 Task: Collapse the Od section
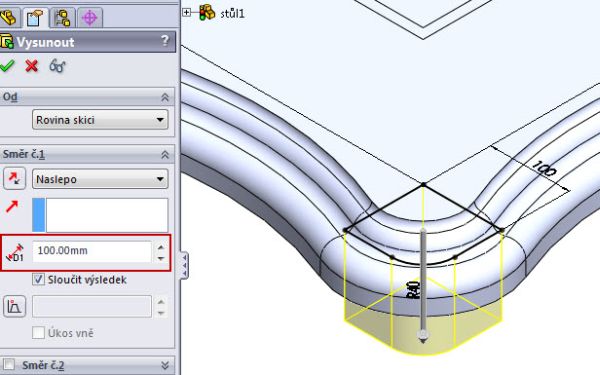(x=165, y=97)
